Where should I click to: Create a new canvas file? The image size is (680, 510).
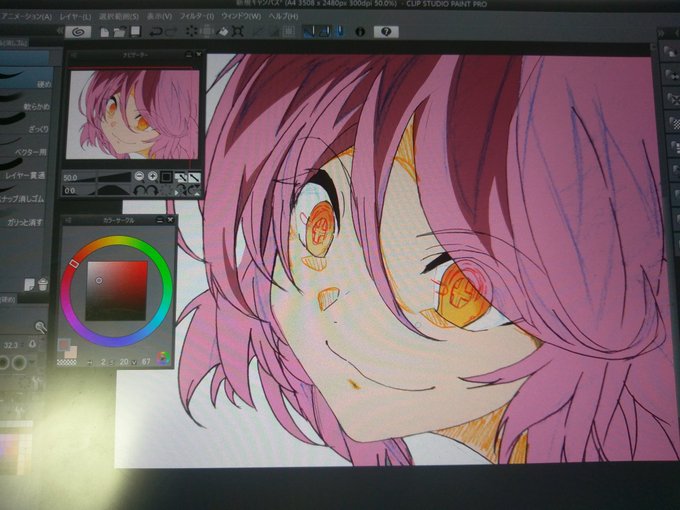[x=105, y=32]
